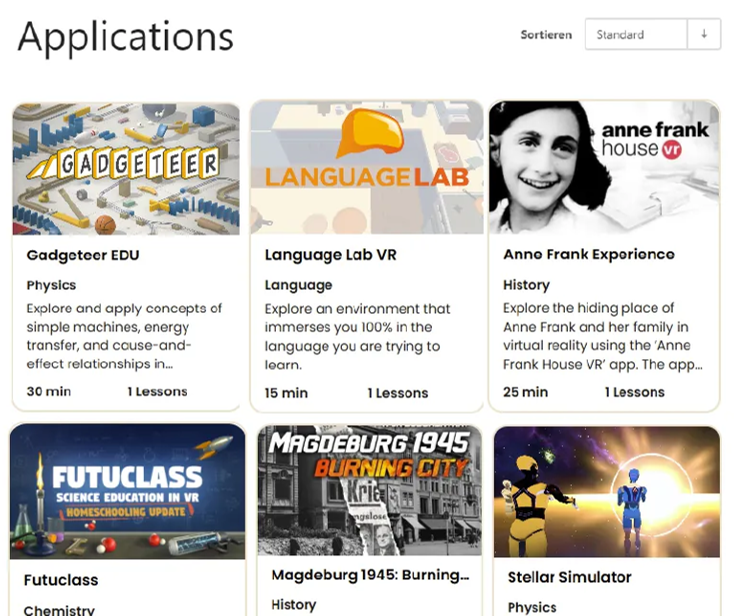This screenshot has width=734, height=616.
Task: Select the Language category label
Action: click(298, 285)
